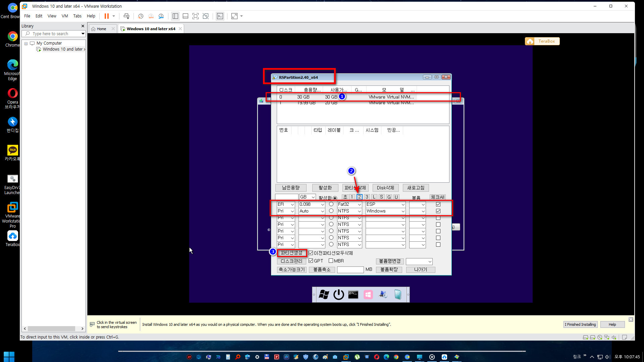Enter full screen mode icon
Screen dimensions: 644x362
tap(196, 16)
